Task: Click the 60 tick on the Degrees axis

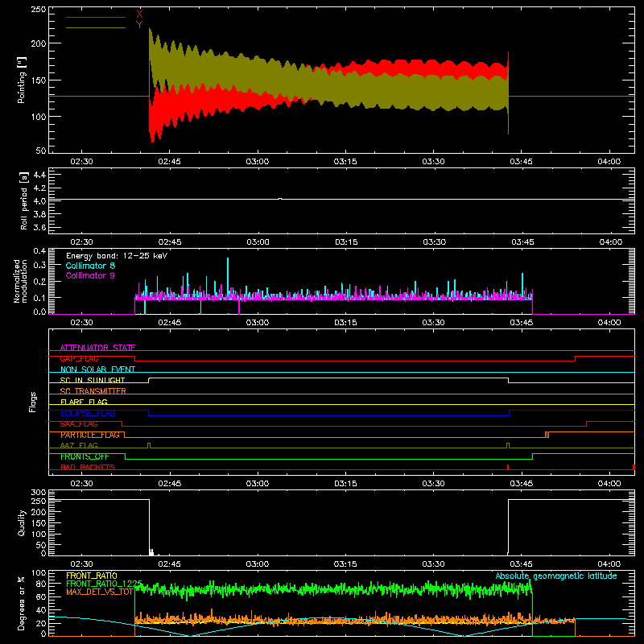Action: click(x=41, y=597)
